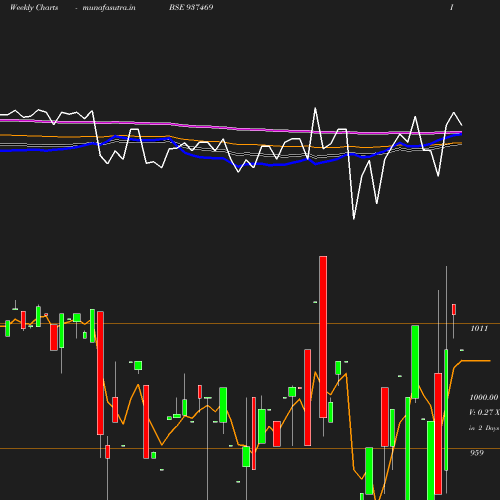The height and width of the screenshot is (500, 500).
Task: Select the 'Weekly Charts' title text
Action: pos(34,7)
